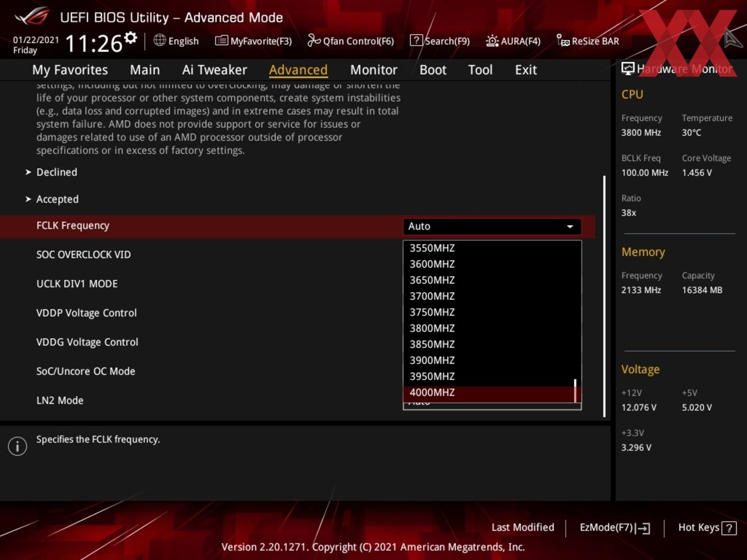Click the 12.076 V reading
747x560 pixels.
tap(639, 407)
